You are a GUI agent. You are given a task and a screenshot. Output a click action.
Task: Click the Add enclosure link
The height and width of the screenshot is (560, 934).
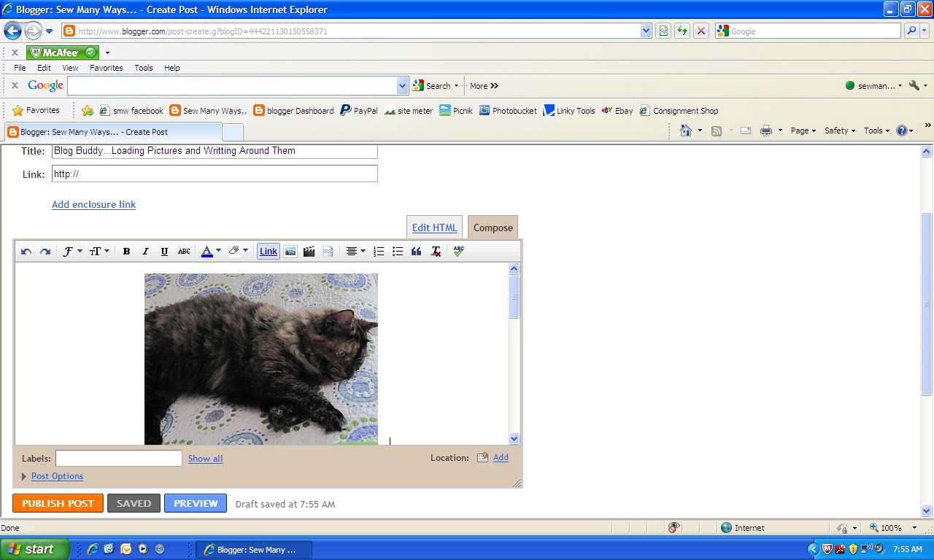click(93, 205)
